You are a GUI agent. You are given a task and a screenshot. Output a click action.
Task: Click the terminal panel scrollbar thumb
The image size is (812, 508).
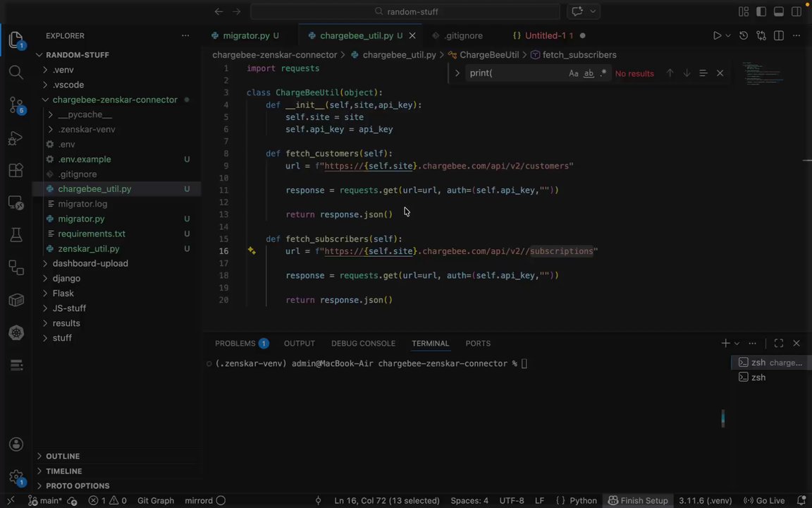(x=722, y=418)
